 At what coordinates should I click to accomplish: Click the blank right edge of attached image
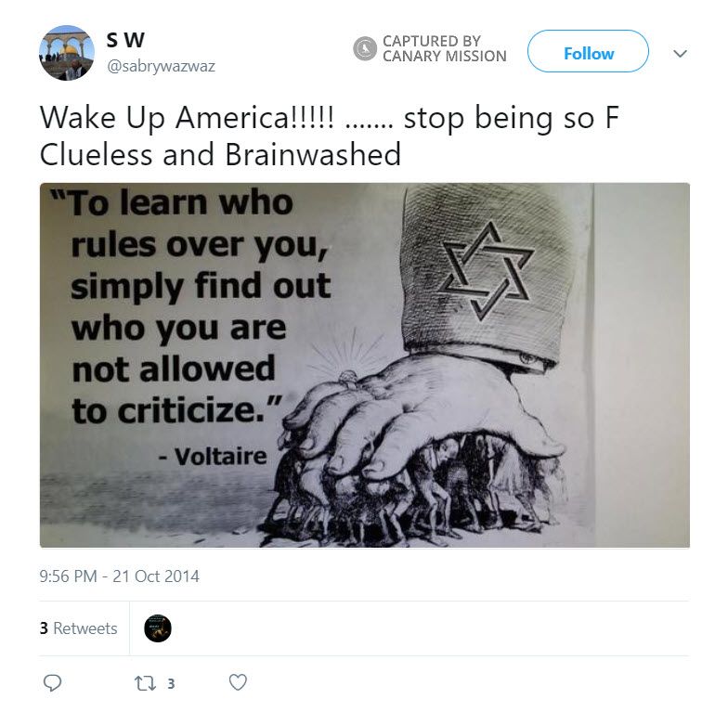click(642, 366)
